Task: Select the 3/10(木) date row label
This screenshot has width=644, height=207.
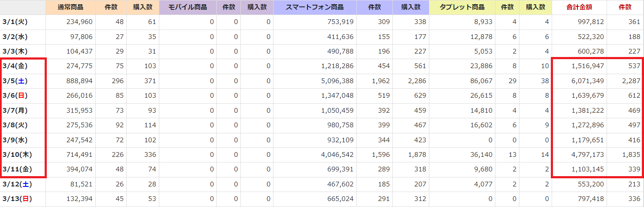Action: point(16,154)
